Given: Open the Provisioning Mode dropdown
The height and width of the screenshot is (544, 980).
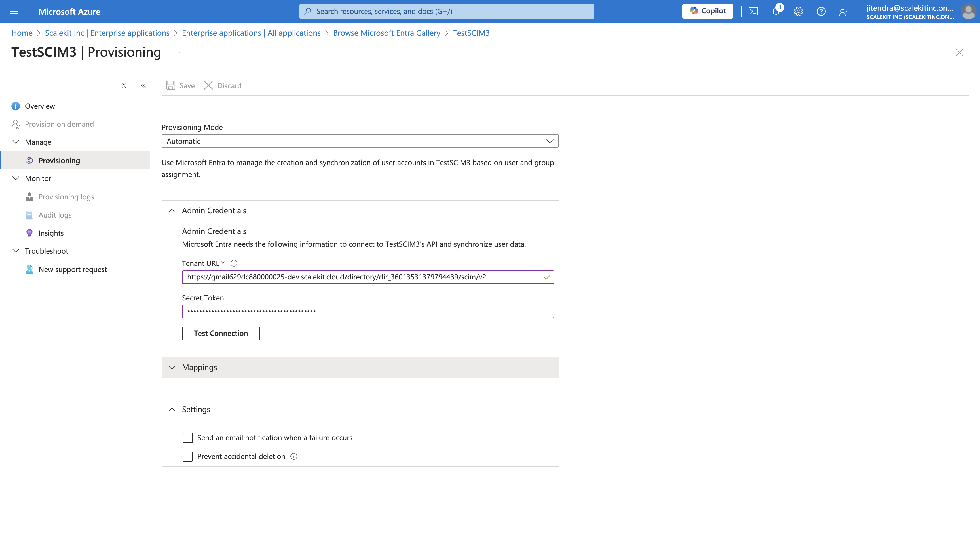Looking at the screenshot, I should coord(360,141).
